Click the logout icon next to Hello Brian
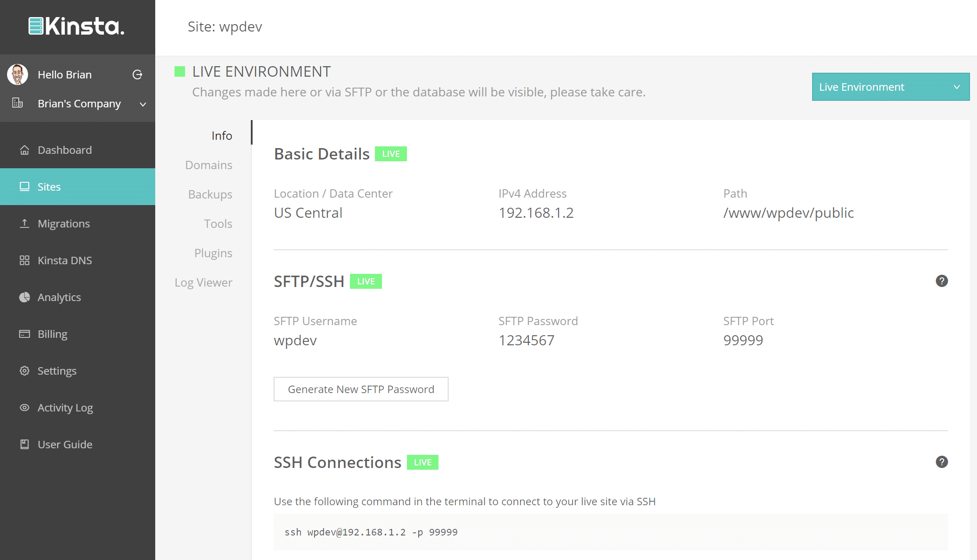The height and width of the screenshot is (560, 977). 137,74
